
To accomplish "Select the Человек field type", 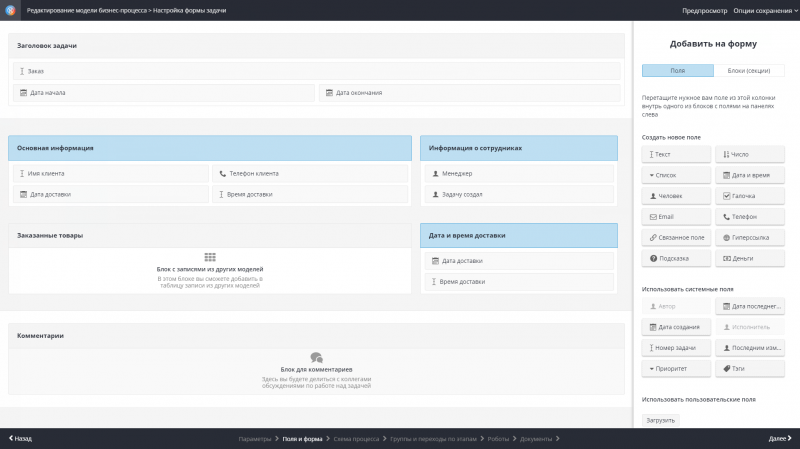I will tap(677, 196).
